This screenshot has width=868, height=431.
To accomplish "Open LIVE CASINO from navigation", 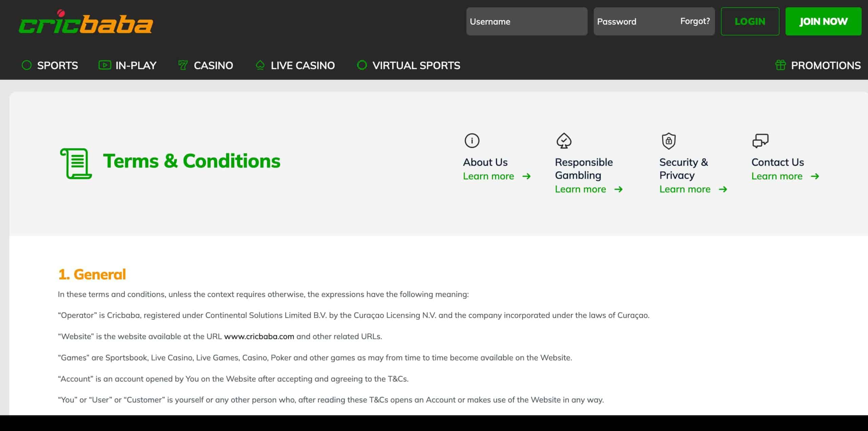I will [303, 65].
